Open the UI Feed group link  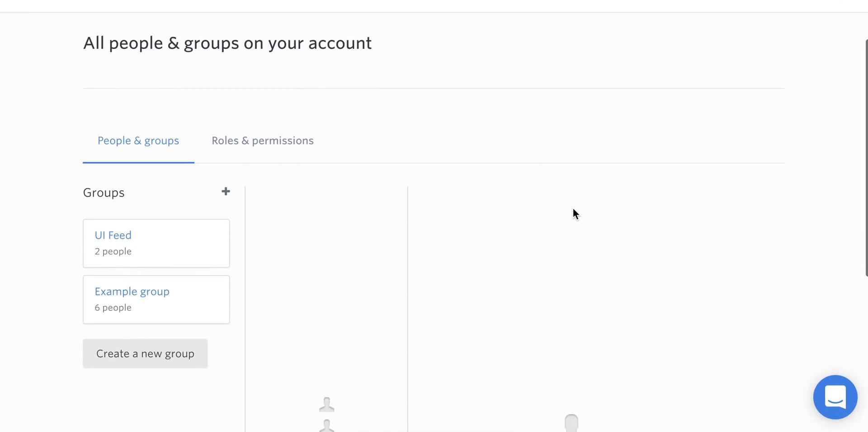pyautogui.click(x=113, y=235)
